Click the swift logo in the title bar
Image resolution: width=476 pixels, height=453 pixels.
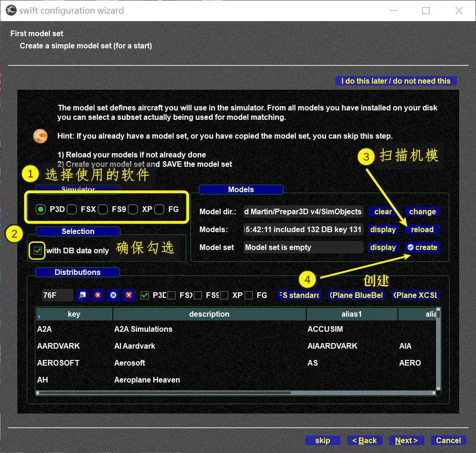click(x=11, y=10)
